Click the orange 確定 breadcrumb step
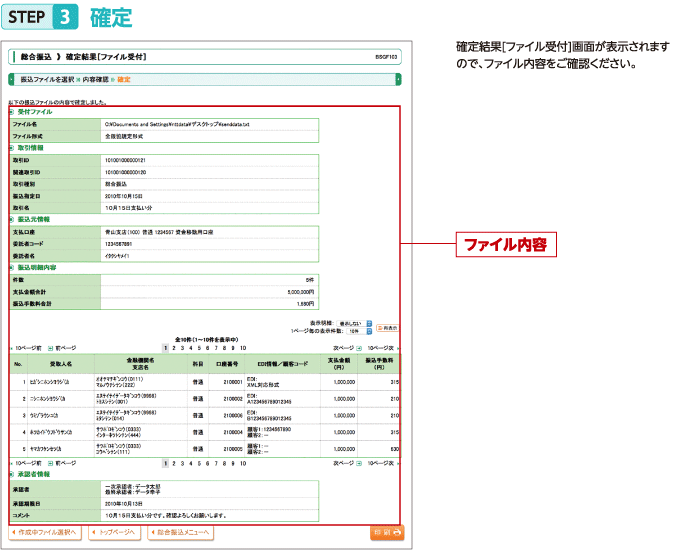 [124, 80]
